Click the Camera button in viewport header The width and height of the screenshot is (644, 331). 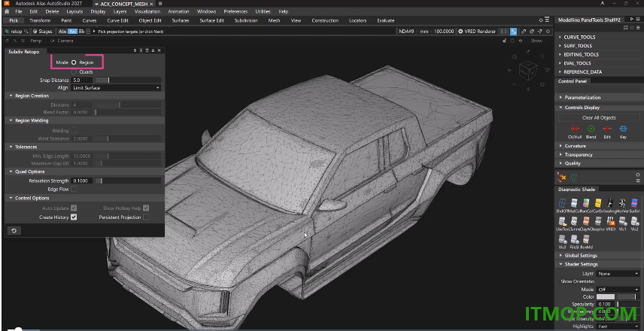click(62, 41)
